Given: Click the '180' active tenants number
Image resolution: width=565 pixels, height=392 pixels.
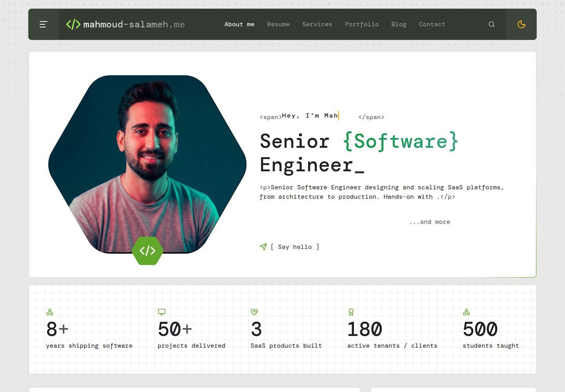Looking at the screenshot, I should tap(365, 329).
